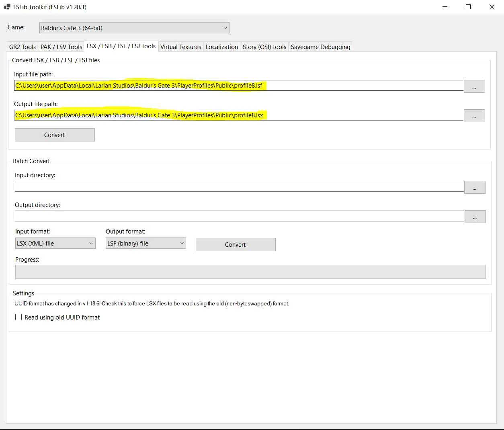Browse for batch input directory
This screenshot has width=504, height=430.
[475, 187]
